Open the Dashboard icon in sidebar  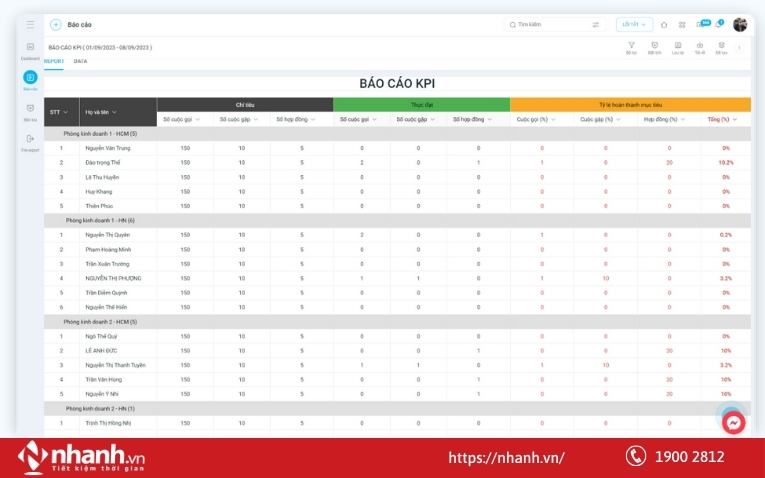30,49
